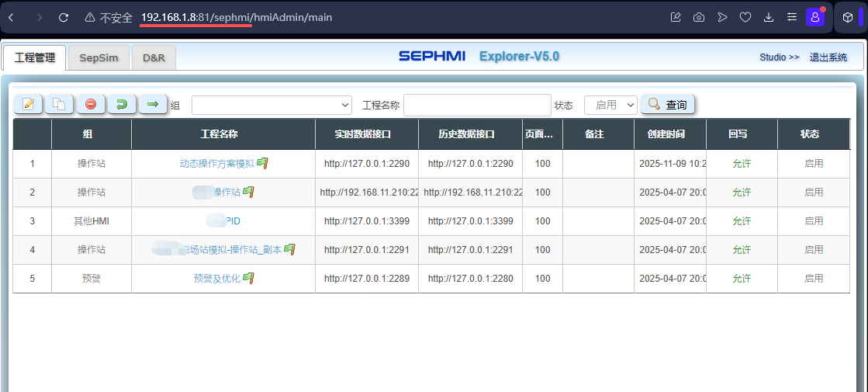The image size is (868, 392).
Task: Reload the page with refresh button
Action: point(64,17)
